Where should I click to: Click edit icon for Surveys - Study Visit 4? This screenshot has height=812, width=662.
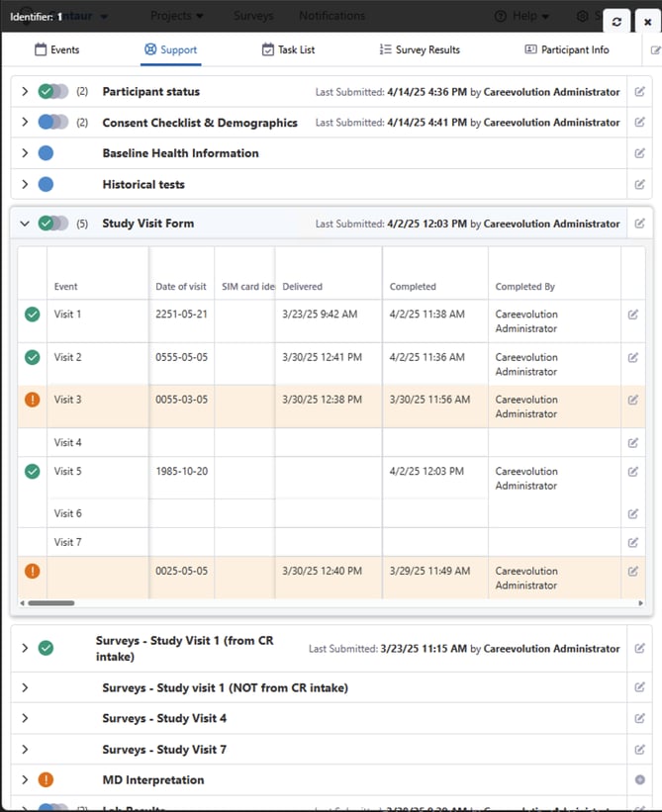[640, 719]
